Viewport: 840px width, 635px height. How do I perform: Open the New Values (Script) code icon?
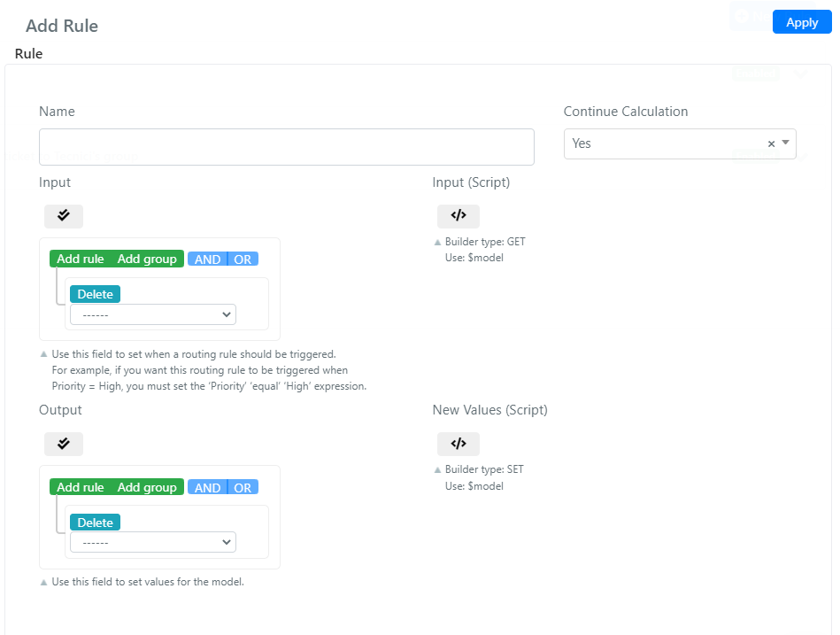(x=459, y=444)
